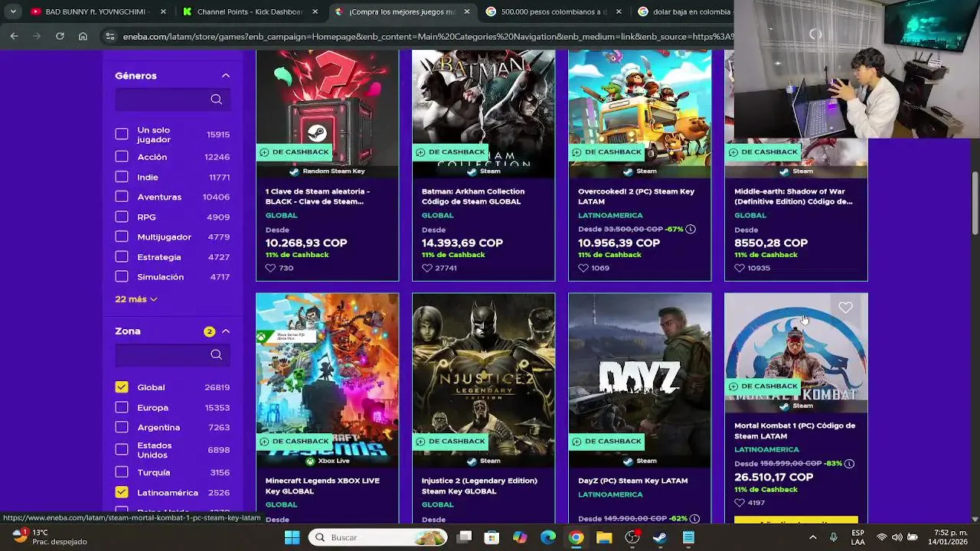Open Mortal Kombat 1 (PC) Código de Steam LATAM
Screen dimensions: 980x551
coord(795,431)
